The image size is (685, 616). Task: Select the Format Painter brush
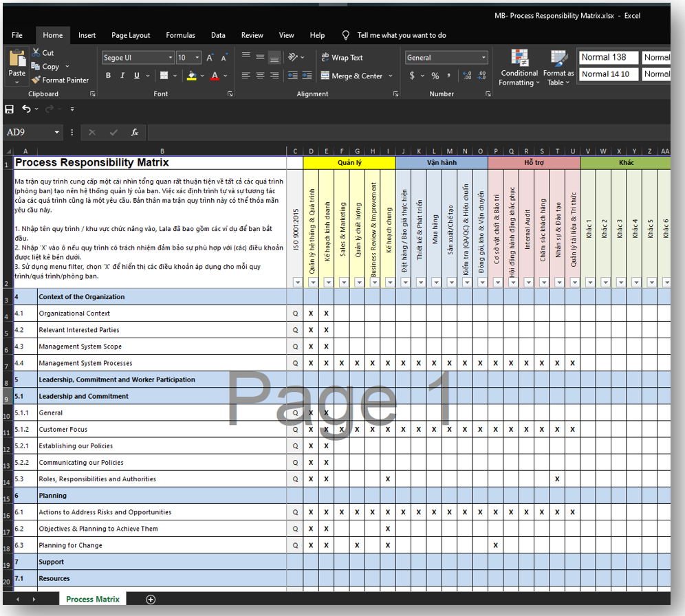[36, 80]
